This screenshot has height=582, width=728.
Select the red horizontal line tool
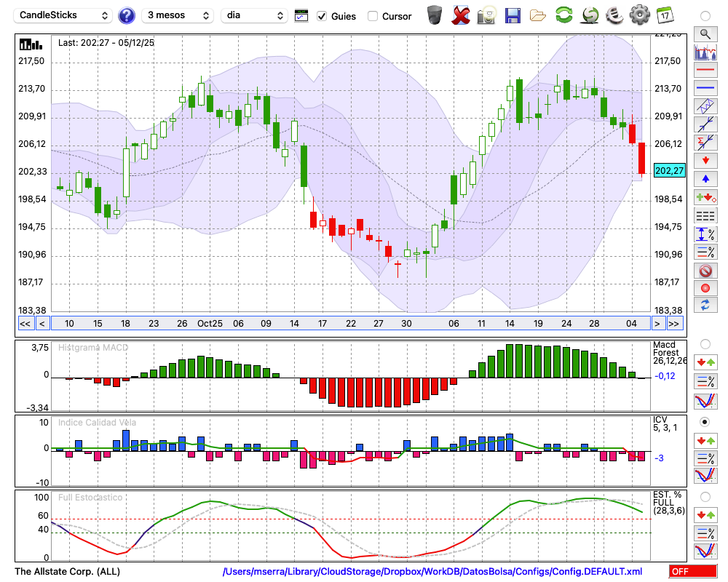(705, 70)
